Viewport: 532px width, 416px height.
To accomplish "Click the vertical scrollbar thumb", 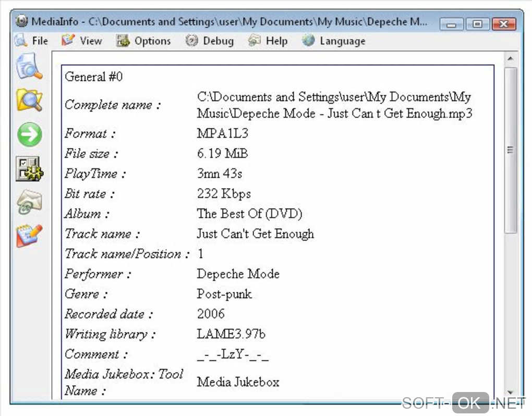I will (x=510, y=150).
